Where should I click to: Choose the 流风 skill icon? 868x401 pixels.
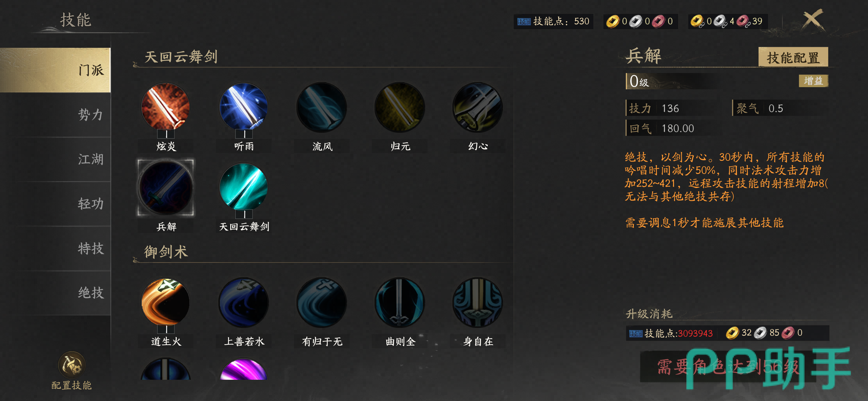point(322,107)
